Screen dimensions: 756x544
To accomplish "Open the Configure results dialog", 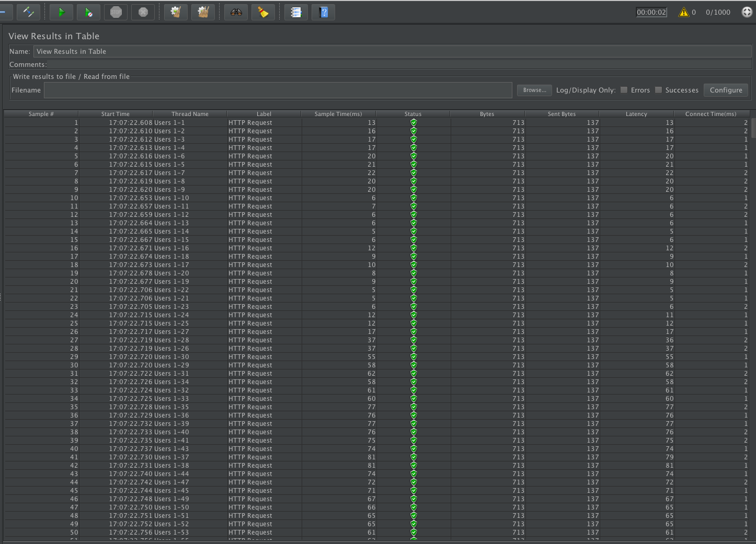I will [726, 90].
